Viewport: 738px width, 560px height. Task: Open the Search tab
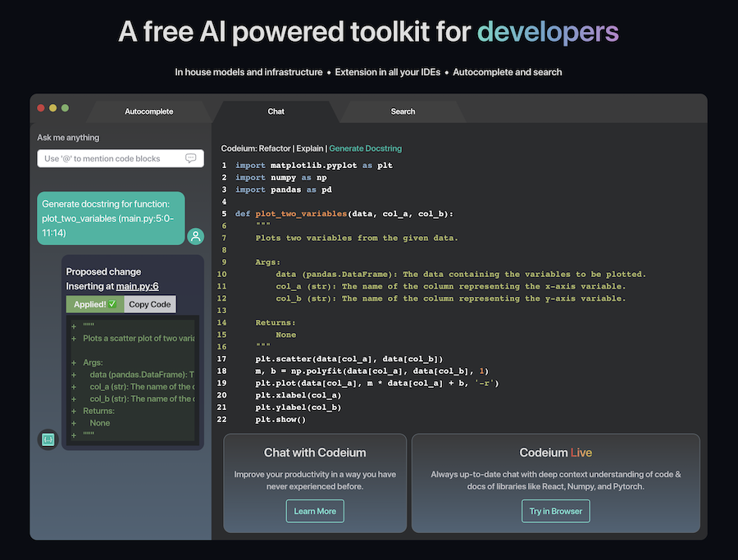[403, 112]
